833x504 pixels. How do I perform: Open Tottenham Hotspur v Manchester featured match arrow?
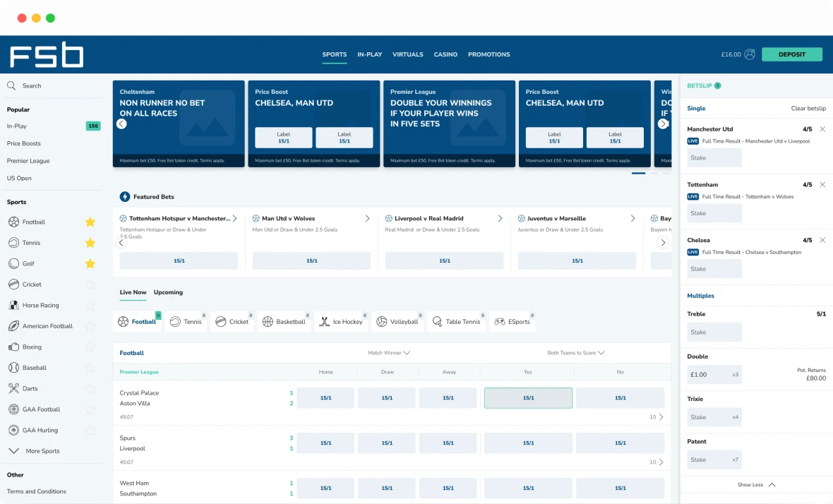tap(234, 218)
